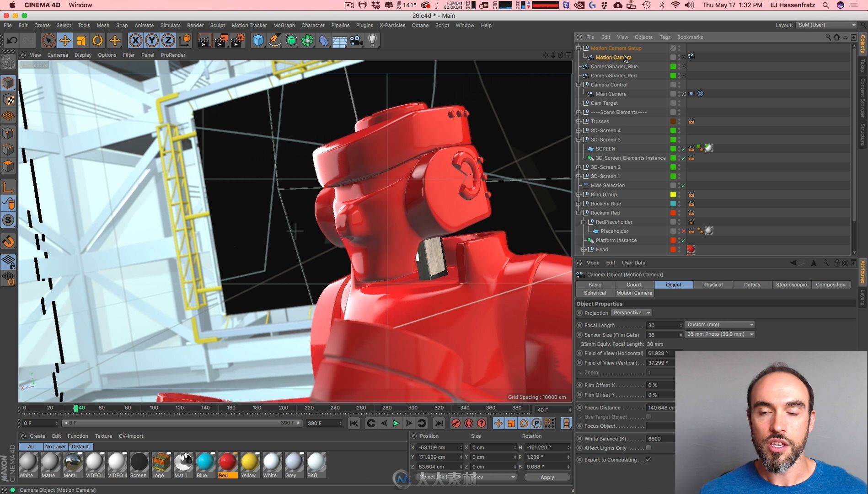This screenshot has height=494, width=868.
Task: Search objects in Object Manager
Action: 828,37
